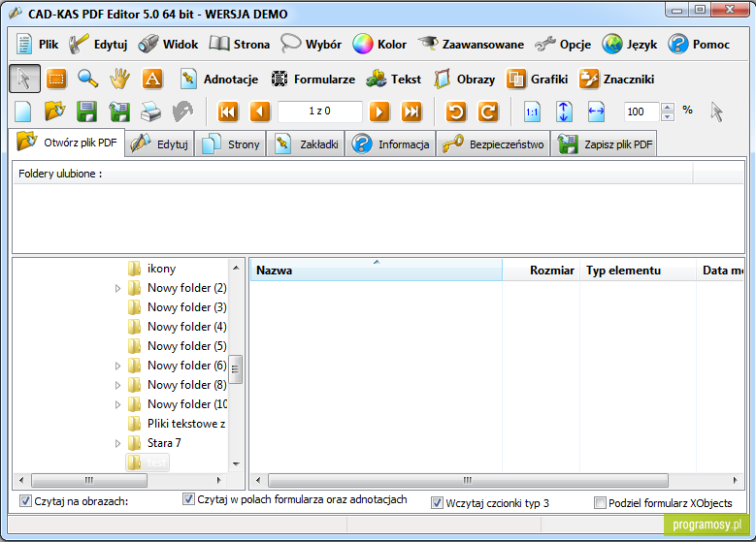Switch to the Edytuj tab
Viewport: 756px width, 542px height.
pyautogui.click(x=159, y=144)
